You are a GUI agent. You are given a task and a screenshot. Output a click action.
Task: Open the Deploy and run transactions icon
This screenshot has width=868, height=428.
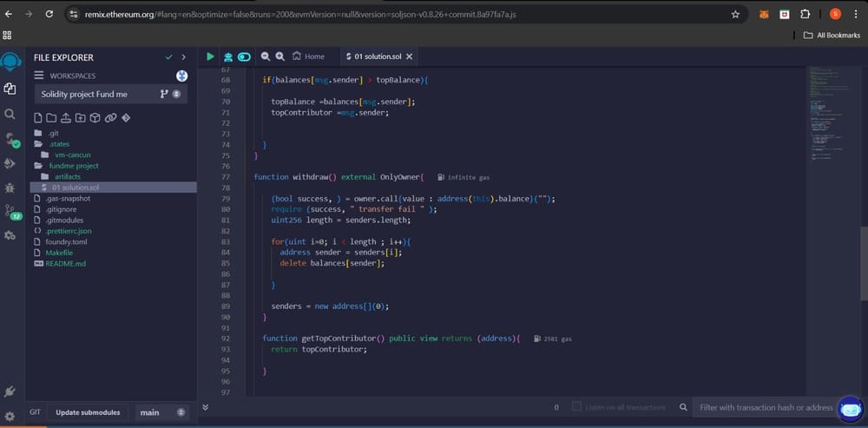pos(10,163)
